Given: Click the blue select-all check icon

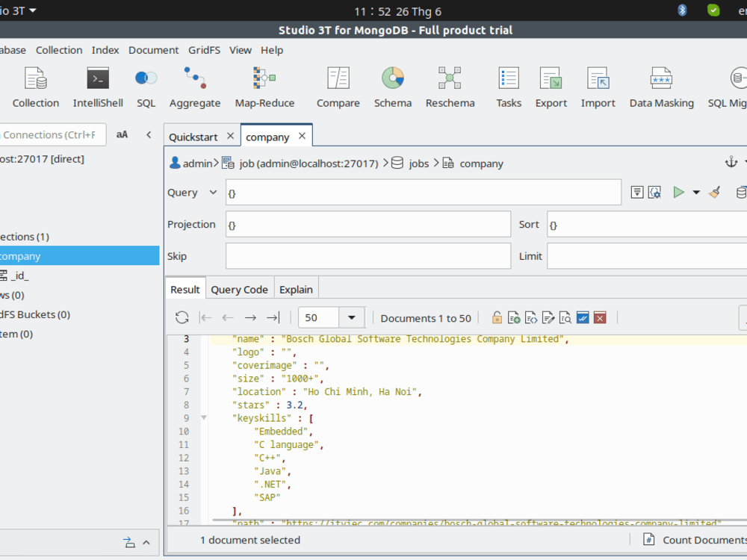Looking at the screenshot, I should tap(583, 317).
